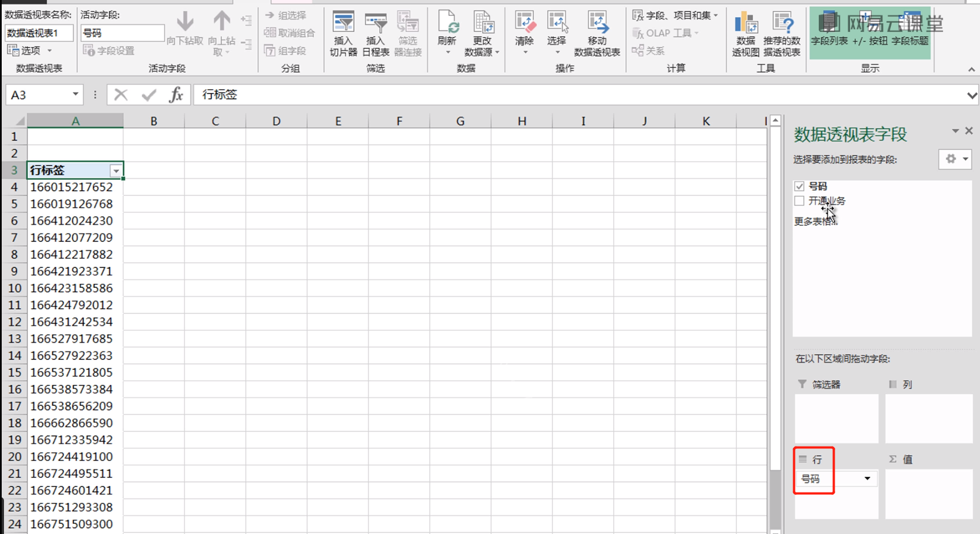The image size is (980, 534).
Task: Check the 开通业务 field checkbox
Action: tap(799, 201)
